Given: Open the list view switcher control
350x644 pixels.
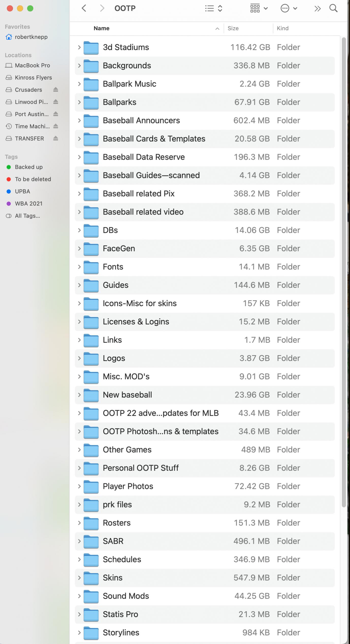Looking at the screenshot, I should pyautogui.click(x=214, y=8).
